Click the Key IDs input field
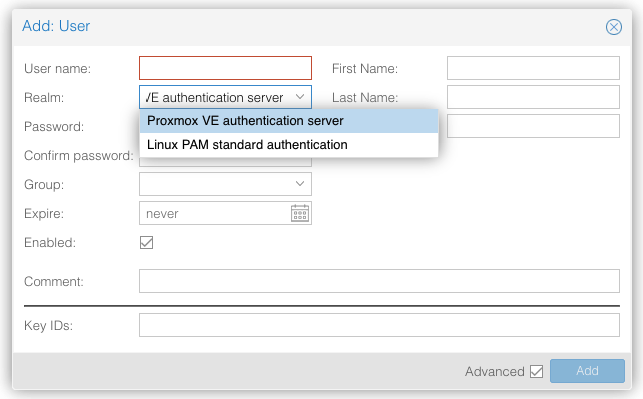Screen dimensions: 643x399 (379, 325)
